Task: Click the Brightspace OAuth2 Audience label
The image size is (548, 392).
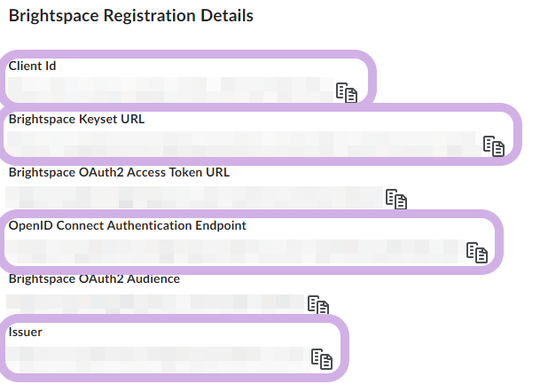Action: 94,279
